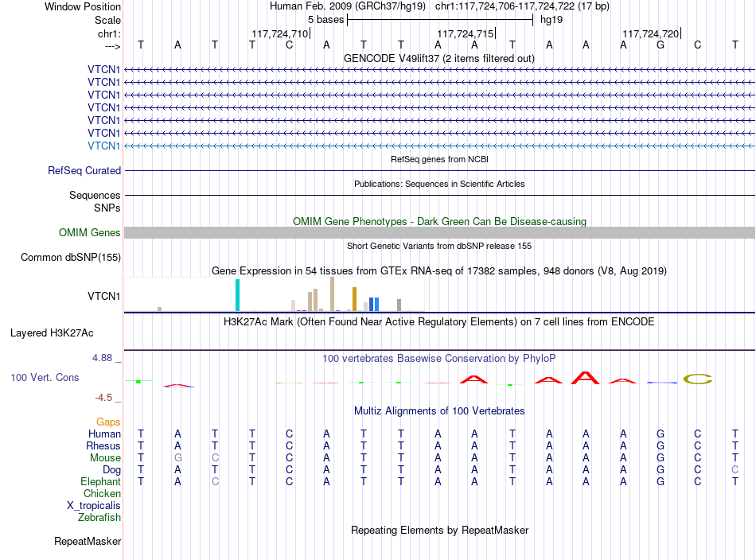Open the GENCODE V49lift37 track title
756x560 pixels.
(x=438, y=58)
